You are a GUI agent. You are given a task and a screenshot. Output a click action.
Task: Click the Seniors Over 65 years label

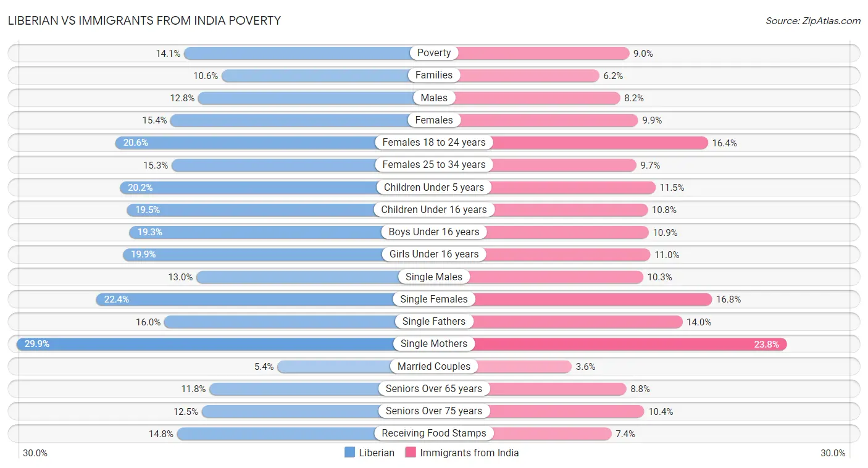pyautogui.click(x=434, y=388)
